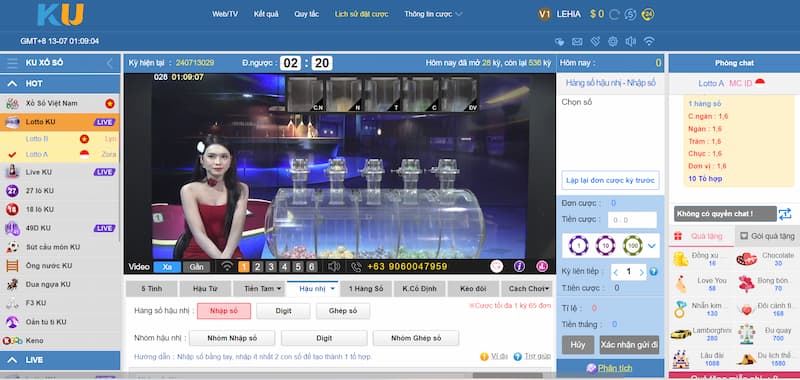The height and width of the screenshot is (380, 800).
Task: Select the purple 10 betting chip
Action: click(x=606, y=245)
